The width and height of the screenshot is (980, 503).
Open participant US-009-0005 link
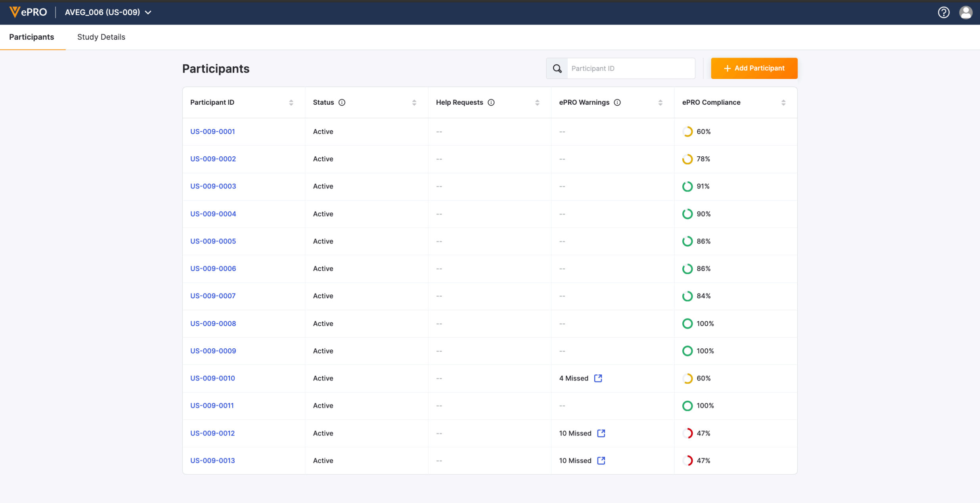(x=213, y=241)
